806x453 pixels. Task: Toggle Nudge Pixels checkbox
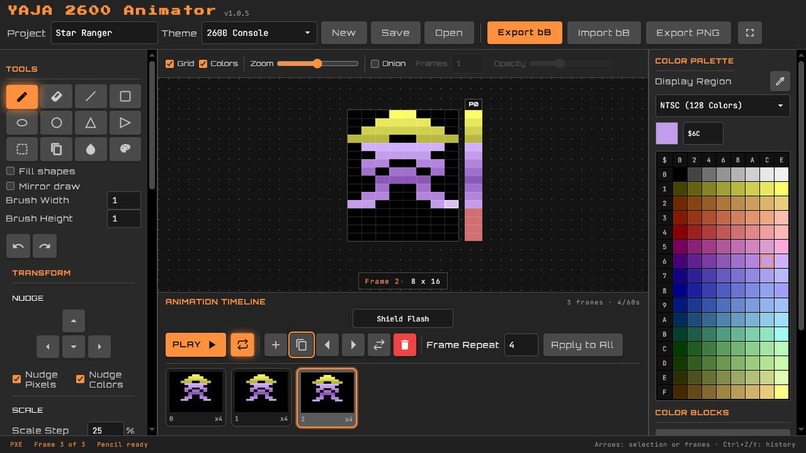tap(16, 379)
